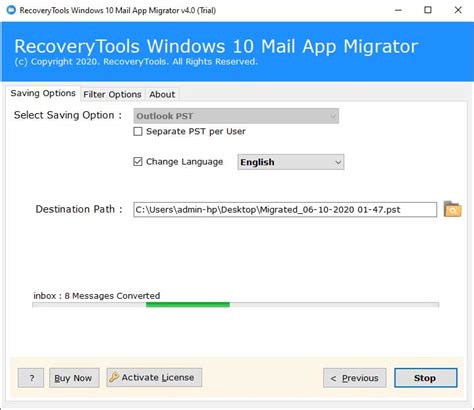Switch to the Filter Options tab

[x=112, y=94]
